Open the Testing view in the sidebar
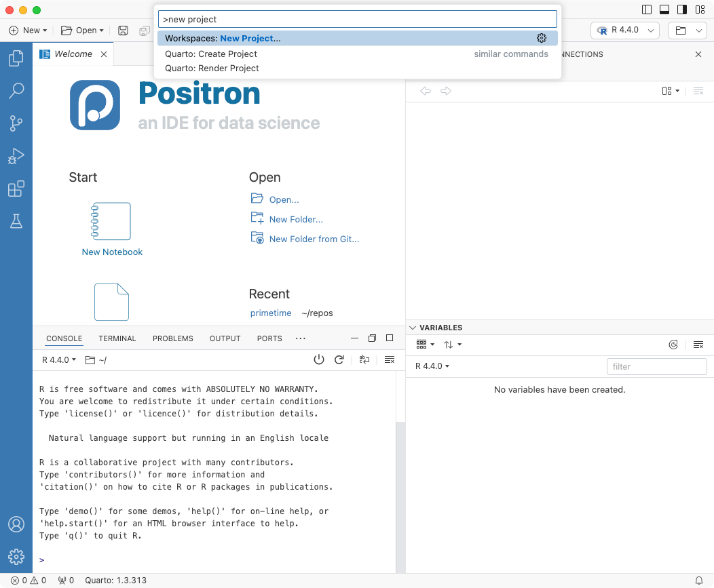714x588 pixels. 16,220
